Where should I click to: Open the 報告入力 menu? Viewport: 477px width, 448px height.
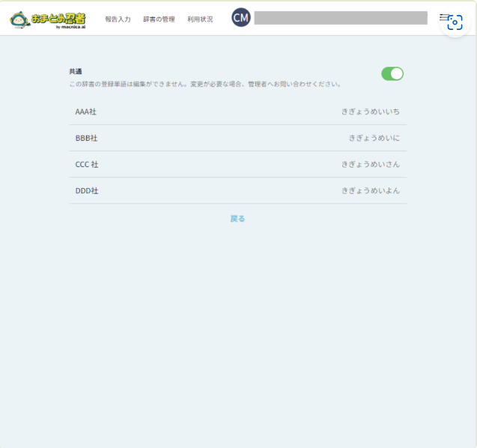tap(118, 19)
